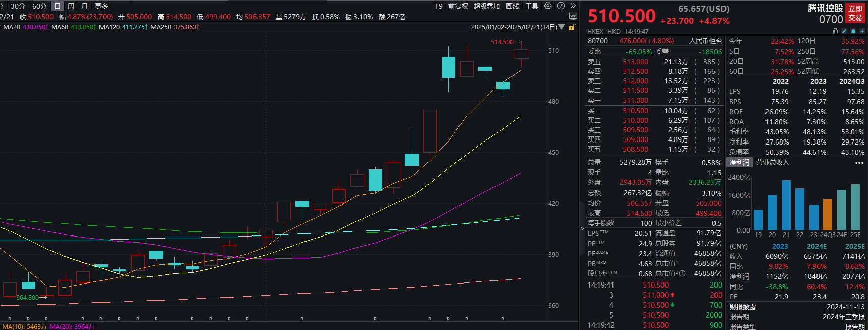Click the 卖一 511.000 ask price
Viewport: 868px width, 330px height.
tap(635, 100)
